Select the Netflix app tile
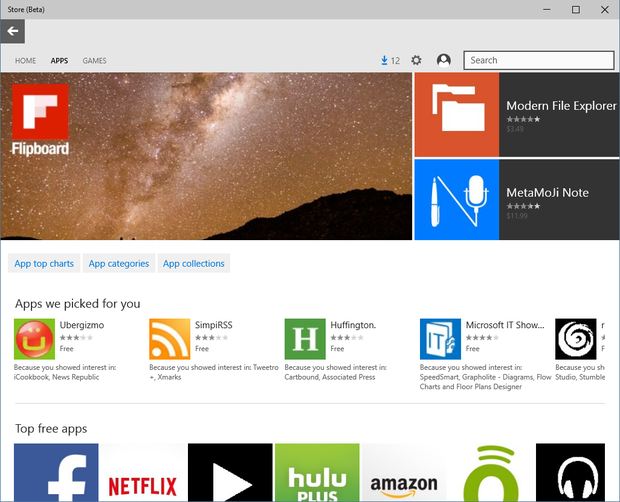Viewport: 620px width, 502px height. point(143,473)
